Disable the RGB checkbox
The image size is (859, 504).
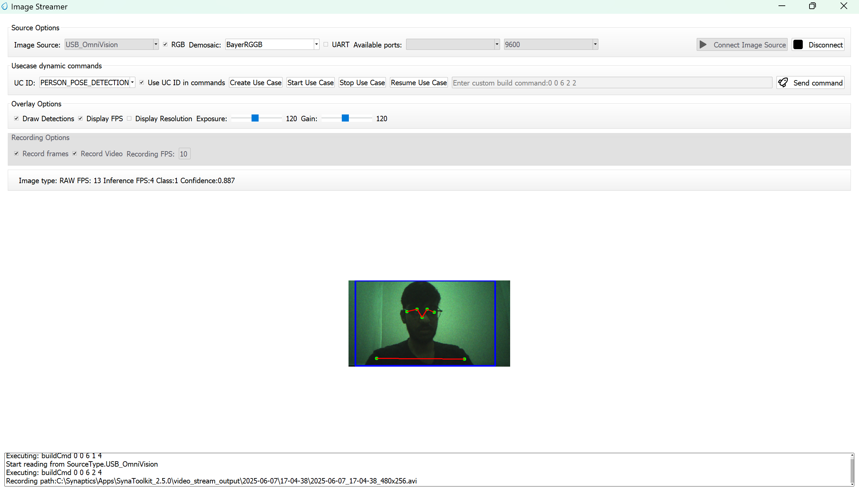tap(165, 44)
